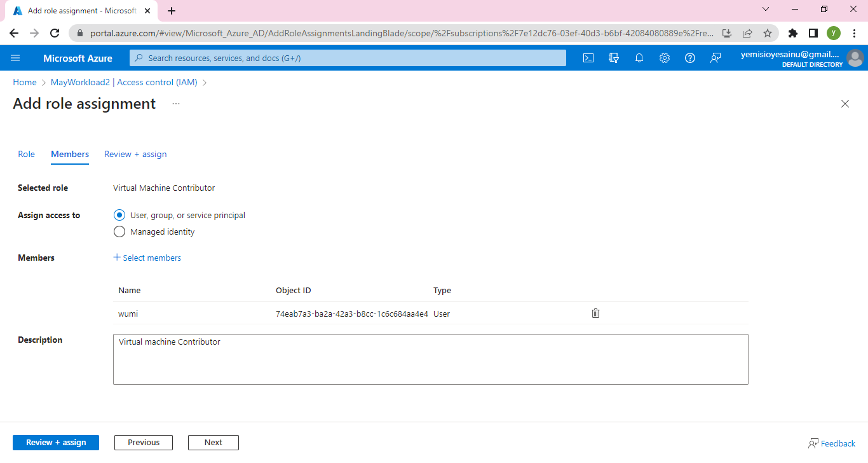Viewport: 868px width, 463px height.
Task: Go to the Previous step
Action: [144, 443]
